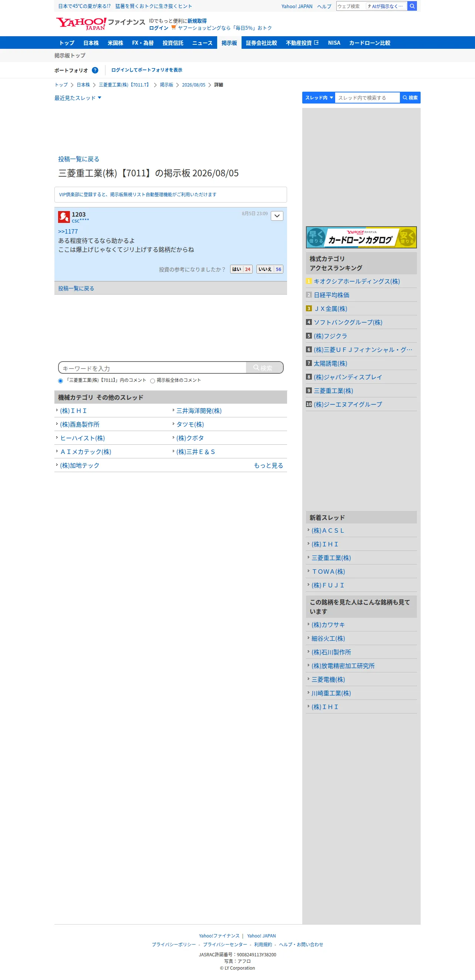Click the web search magnifier button
475x980 pixels.
(412, 6)
